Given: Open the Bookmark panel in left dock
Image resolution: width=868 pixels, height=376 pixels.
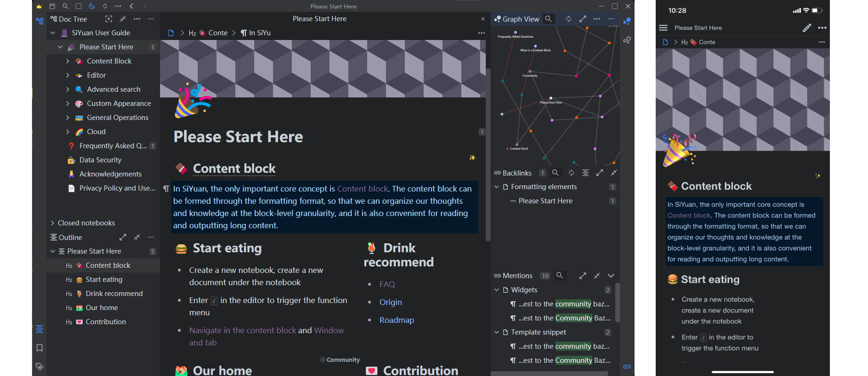Looking at the screenshot, I should [40, 348].
